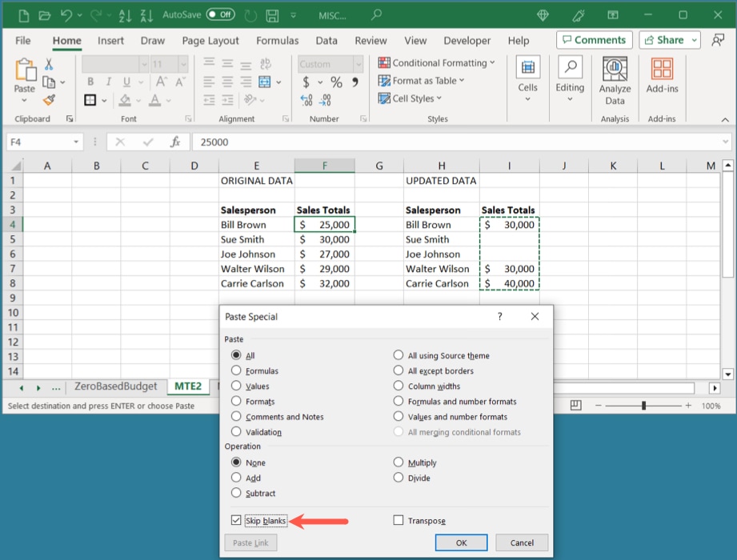Click the Format Painter brush icon
The width and height of the screenshot is (737, 560).
[x=49, y=100]
